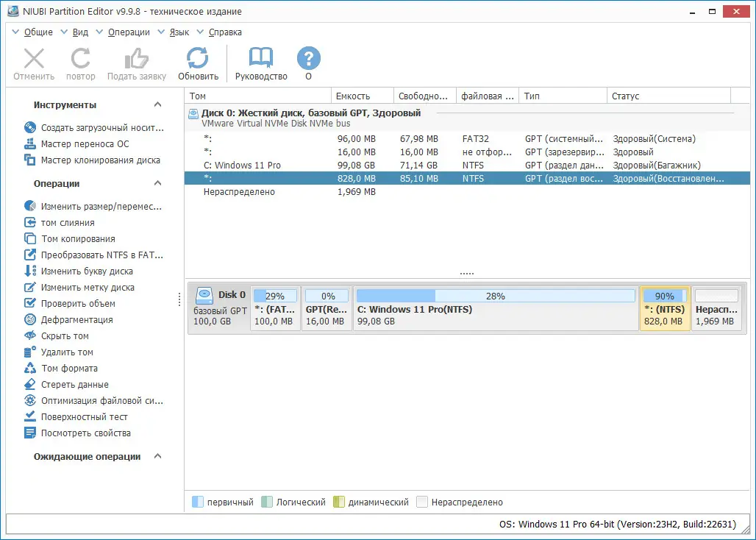The image size is (756, 540).
Task: Click the Удалить том icon
Action: coord(30,352)
